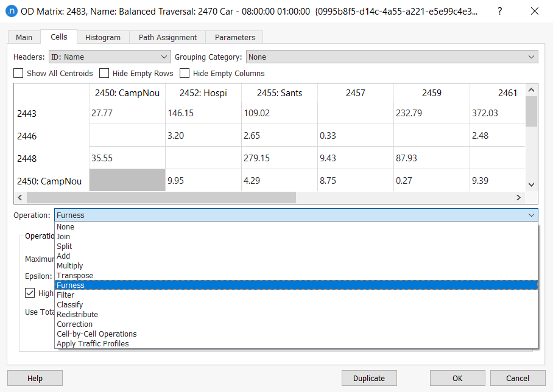Click the horizontal table scrollbar
The image size is (553, 392).
point(161,197)
